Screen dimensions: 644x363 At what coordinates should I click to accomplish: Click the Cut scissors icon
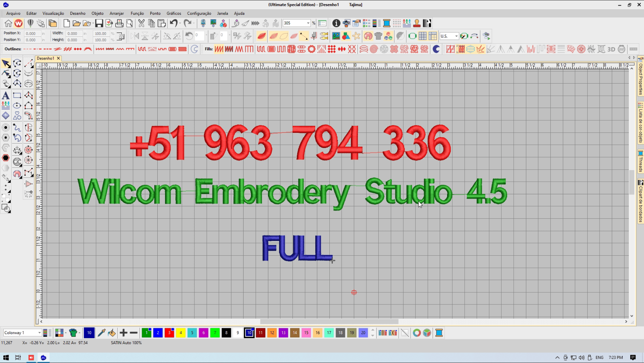(141, 23)
